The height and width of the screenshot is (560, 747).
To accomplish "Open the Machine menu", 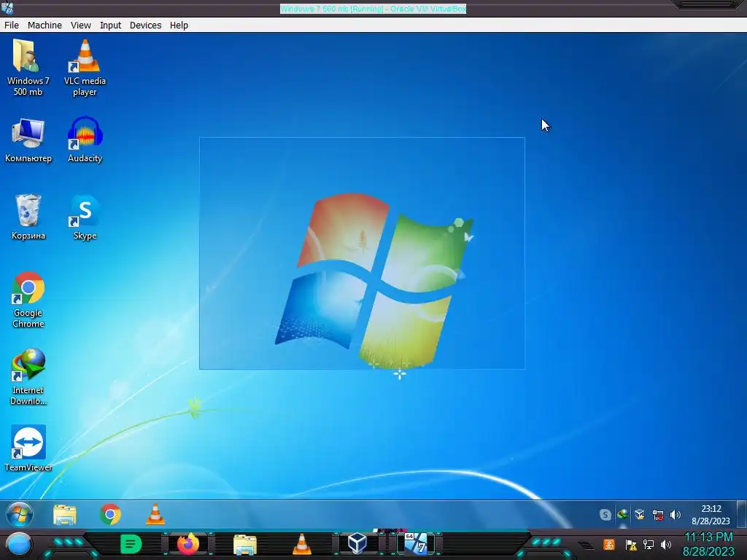I will tap(44, 26).
